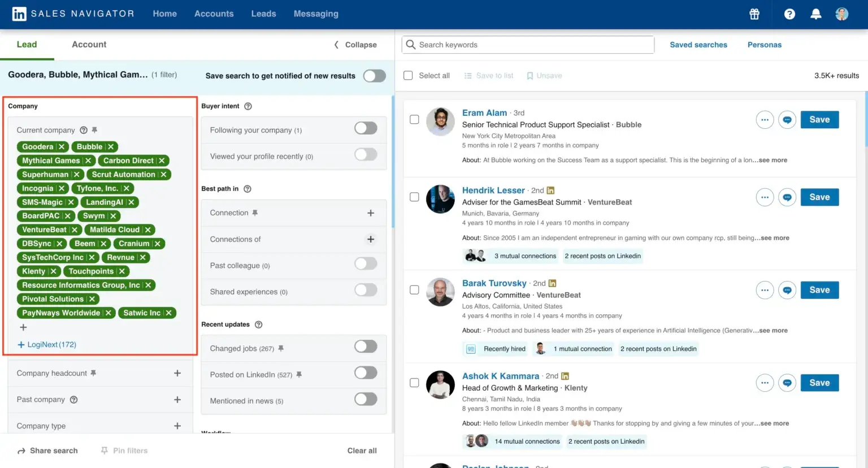The width and height of the screenshot is (868, 468).
Task: Open more options for Ashok K Kammara
Action: point(765,383)
